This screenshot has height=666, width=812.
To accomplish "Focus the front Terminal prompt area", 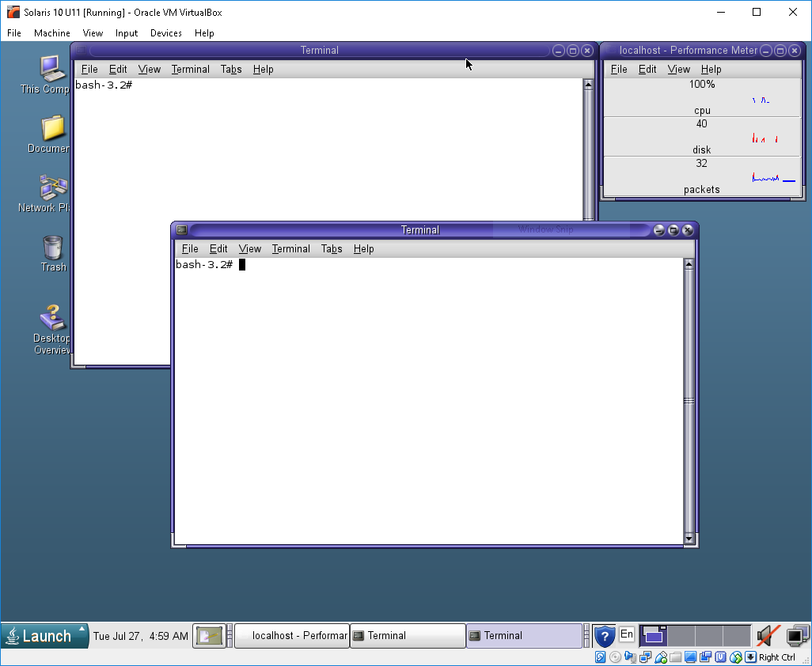I will point(429,401).
